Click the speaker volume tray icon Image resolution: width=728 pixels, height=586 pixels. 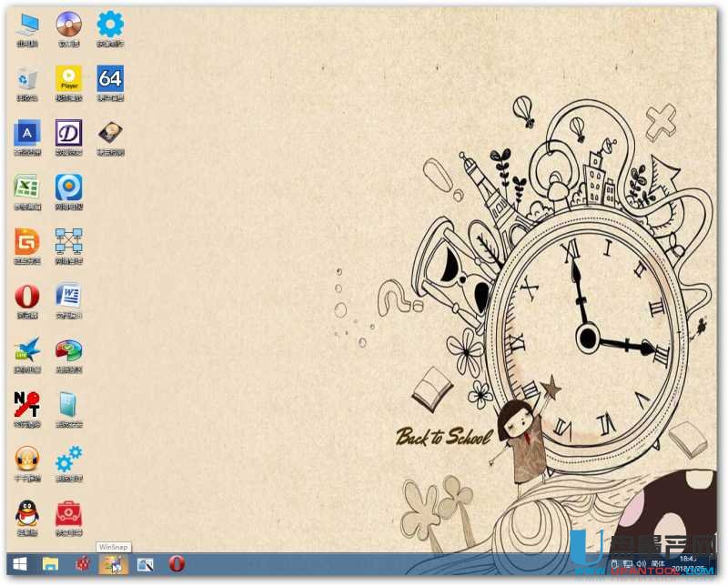[x=641, y=565]
